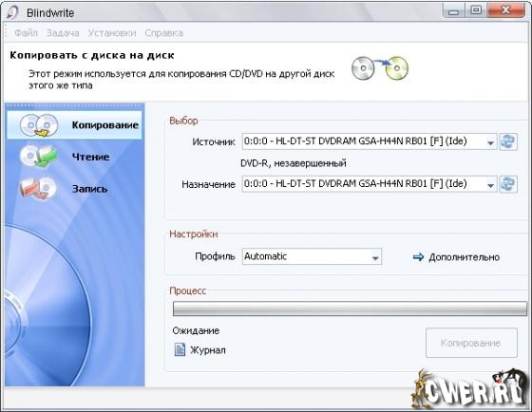The height and width of the screenshot is (412, 532).
Task: Click the disc-to-disc copy header icon
Action: [x=379, y=68]
